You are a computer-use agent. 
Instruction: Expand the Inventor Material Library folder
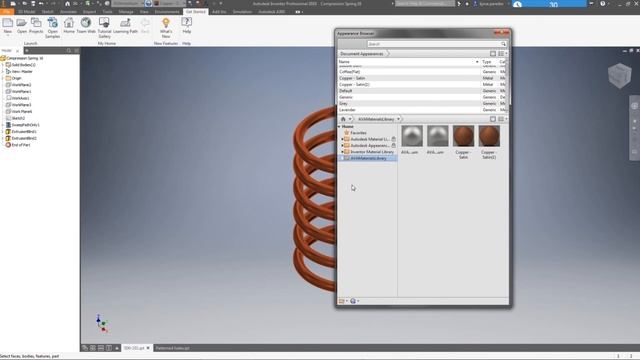click(x=342, y=152)
